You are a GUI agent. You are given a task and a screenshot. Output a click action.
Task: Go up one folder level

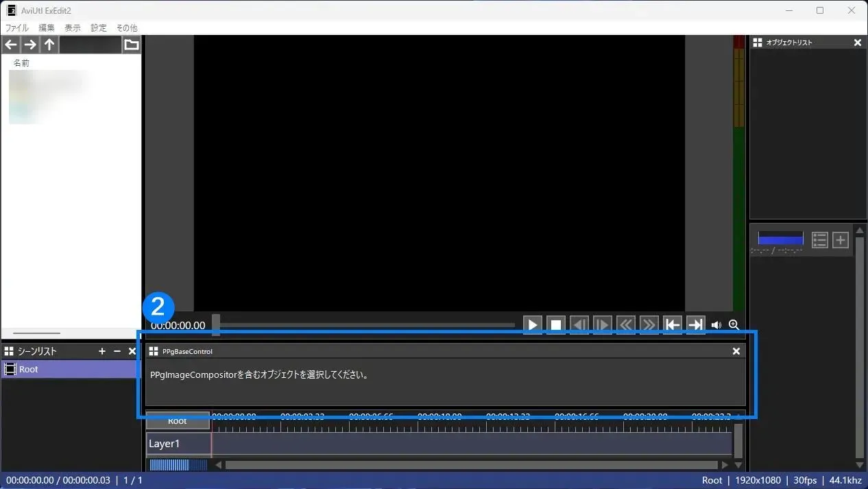pos(49,45)
